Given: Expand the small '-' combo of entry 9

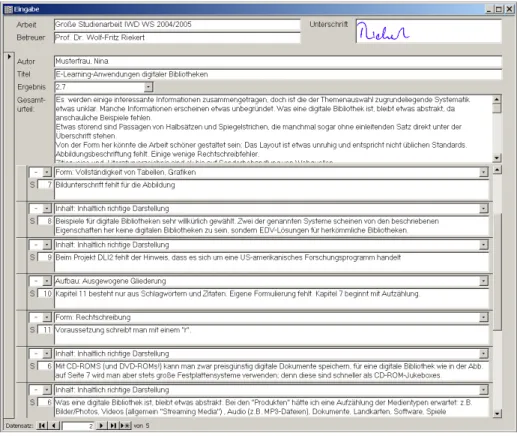Looking at the screenshot, I should point(47,245).
